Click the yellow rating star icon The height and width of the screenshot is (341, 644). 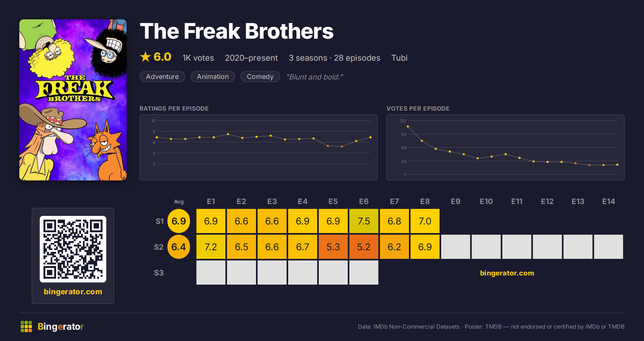(145, 57)
